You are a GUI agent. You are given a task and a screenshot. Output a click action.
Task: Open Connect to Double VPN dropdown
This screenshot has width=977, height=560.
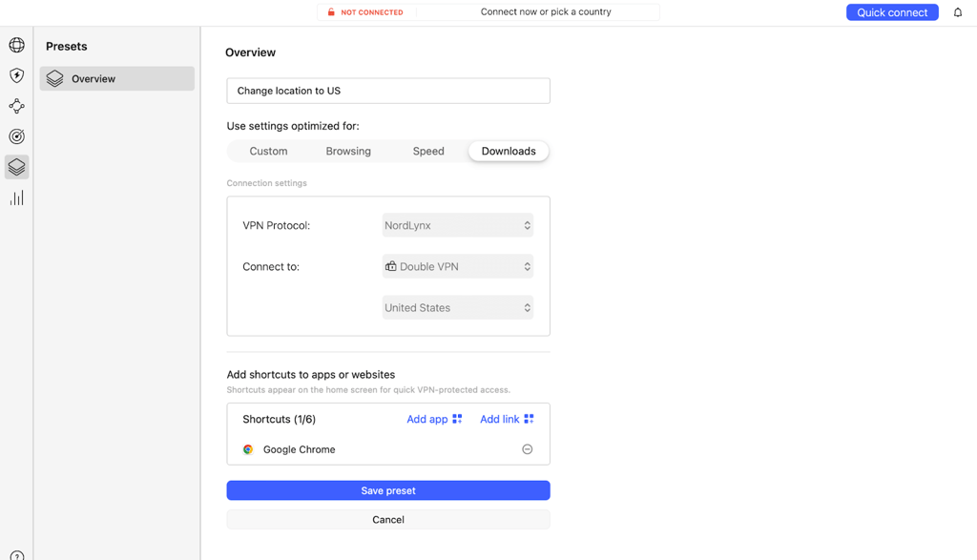457,266
